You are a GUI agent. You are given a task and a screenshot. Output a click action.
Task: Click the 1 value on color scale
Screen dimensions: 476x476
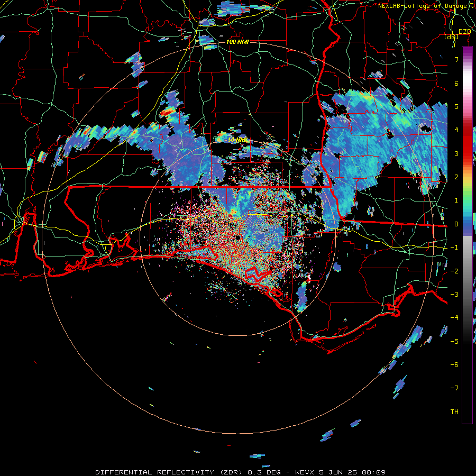click(456, 200)
